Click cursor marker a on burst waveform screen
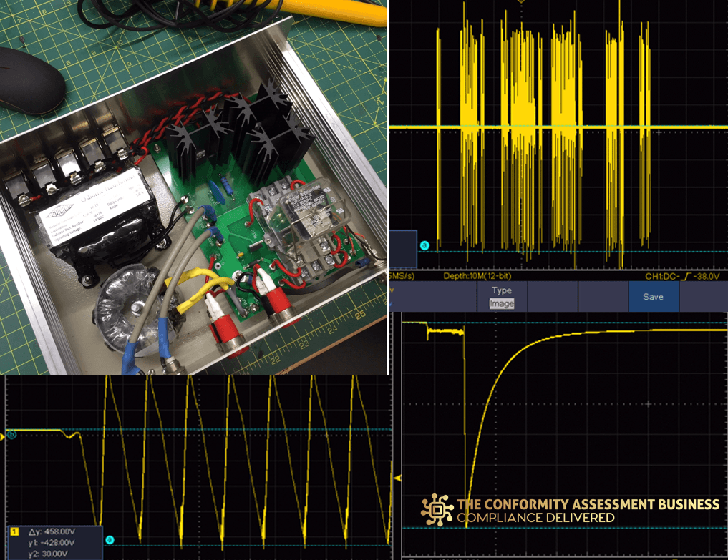This screenshot has height=560, width=728. (424, 245)
